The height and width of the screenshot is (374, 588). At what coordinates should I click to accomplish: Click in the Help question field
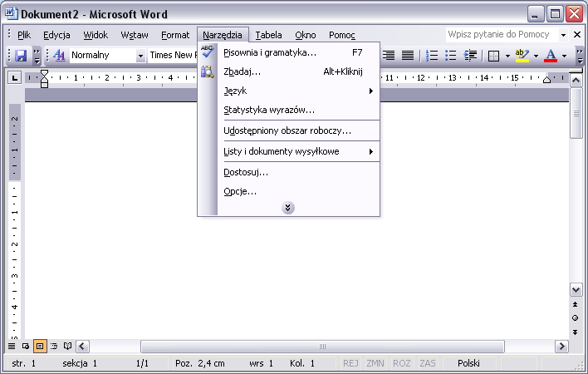pos(502,35)
